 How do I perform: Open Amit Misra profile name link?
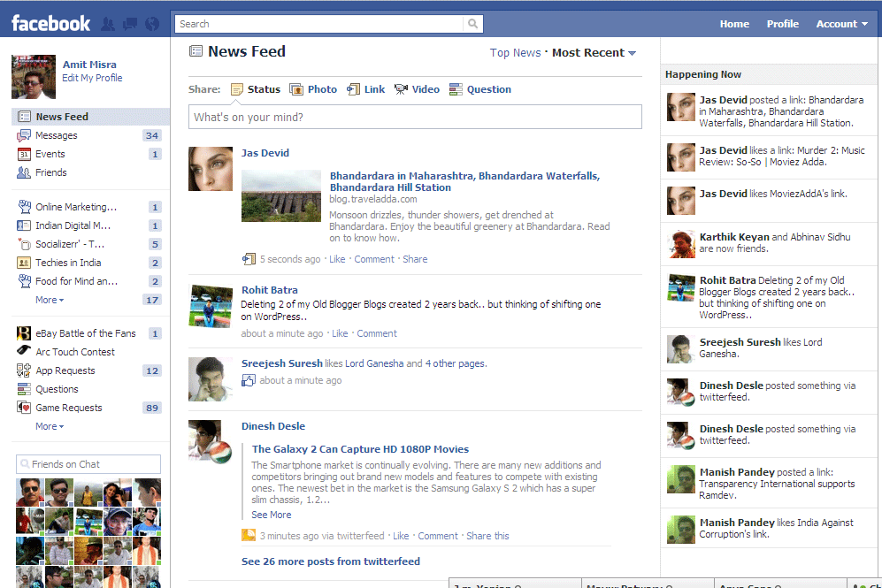(89, 65)
